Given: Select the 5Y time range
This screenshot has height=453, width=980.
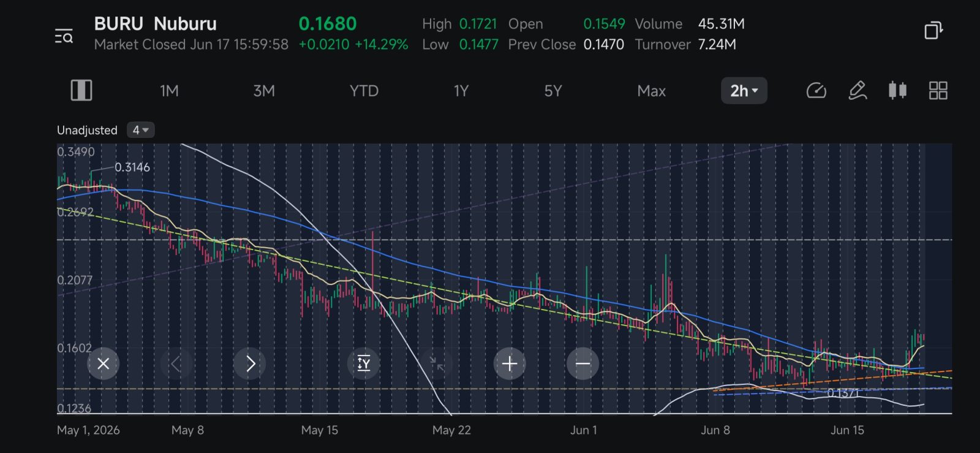Looking at the screenshot, I should click(553, 91).
